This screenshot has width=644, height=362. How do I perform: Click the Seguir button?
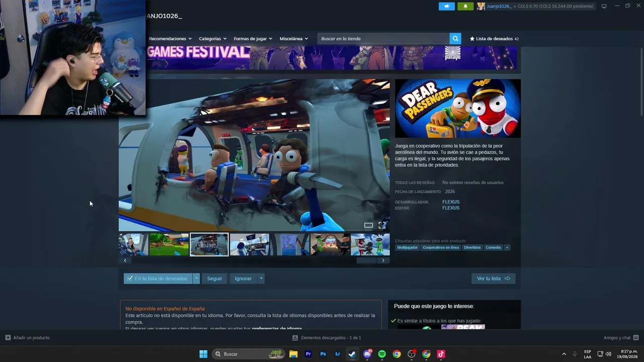coord(214,279)
